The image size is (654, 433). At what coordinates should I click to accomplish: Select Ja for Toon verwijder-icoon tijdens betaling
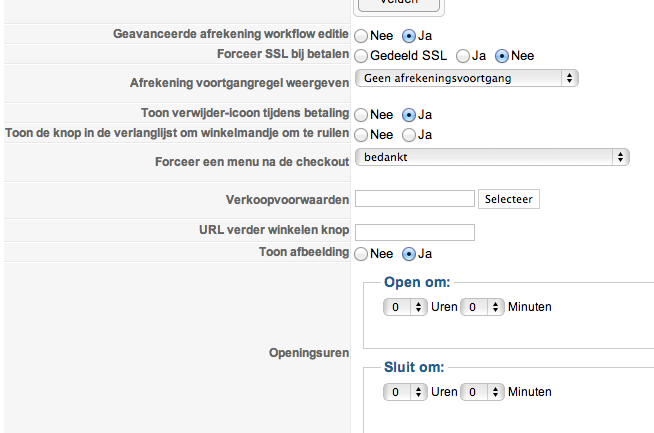click(x=408, y=115)
